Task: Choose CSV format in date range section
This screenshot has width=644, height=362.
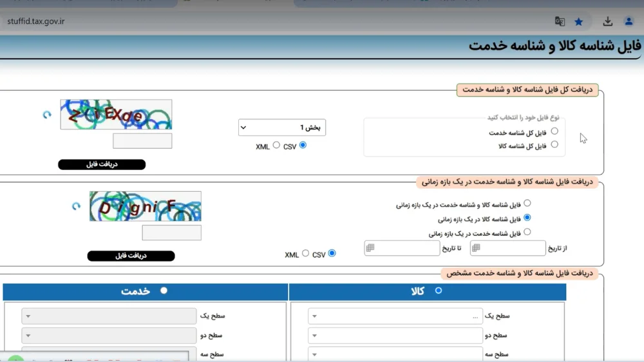Action: (x=332, y=253)
